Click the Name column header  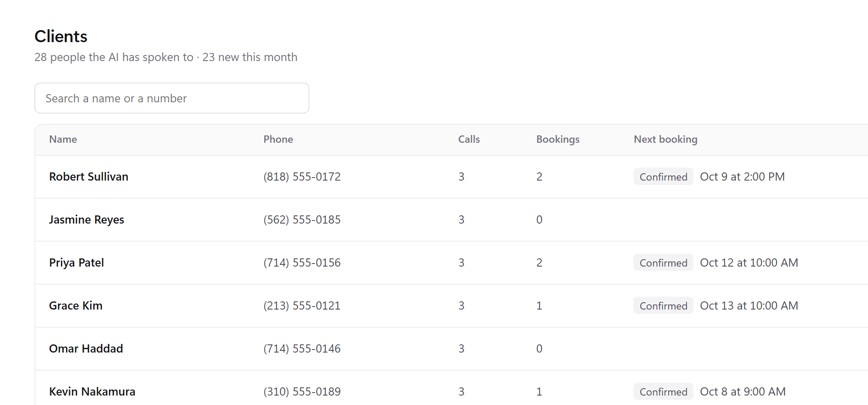[63, 139]
